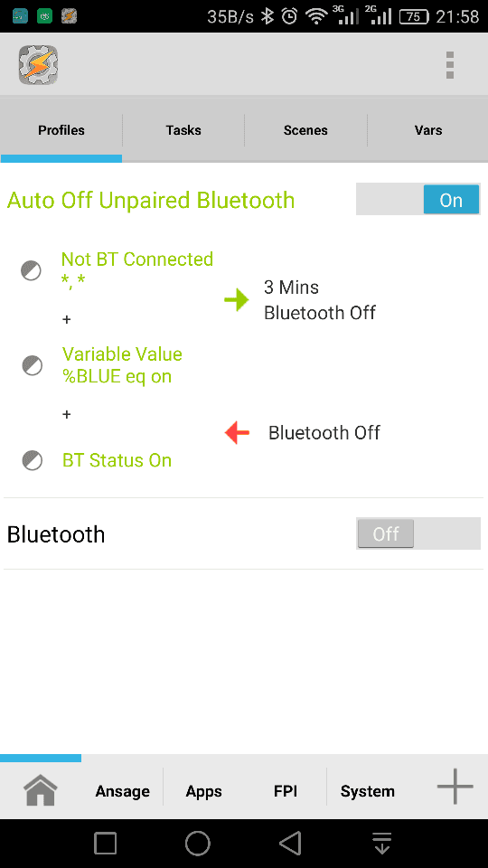Add new profile with plus icon

455,786
